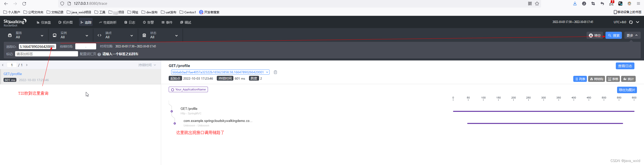This screenshot has width=644, height=165.
Task: Click the 请添加标签 tag input field
Action: [x=47, y=54]
